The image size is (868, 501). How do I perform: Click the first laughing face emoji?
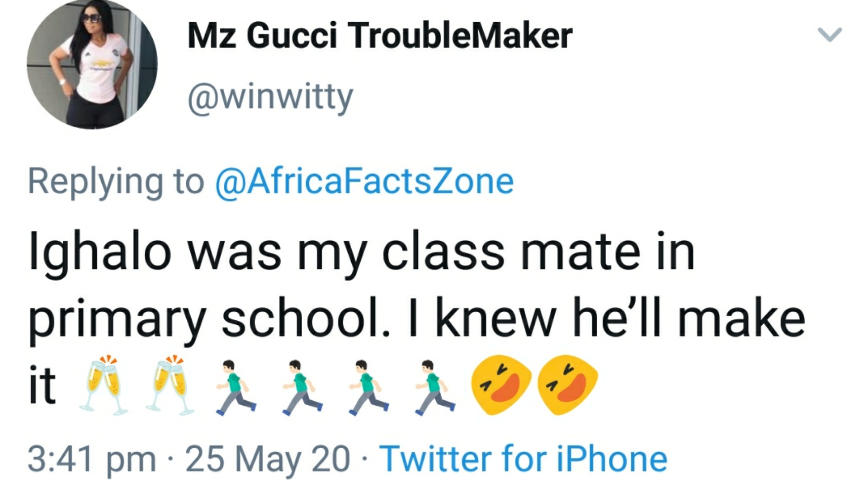click(501, 384)
